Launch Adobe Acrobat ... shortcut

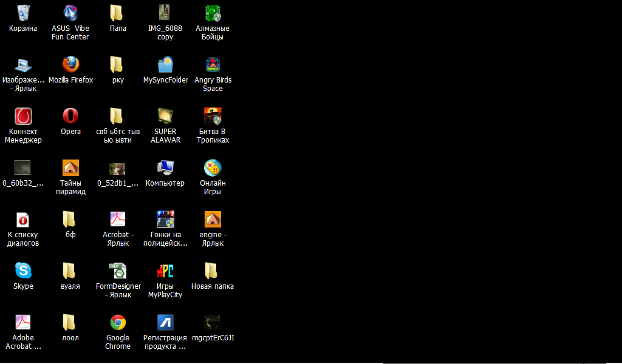(23, 322)
